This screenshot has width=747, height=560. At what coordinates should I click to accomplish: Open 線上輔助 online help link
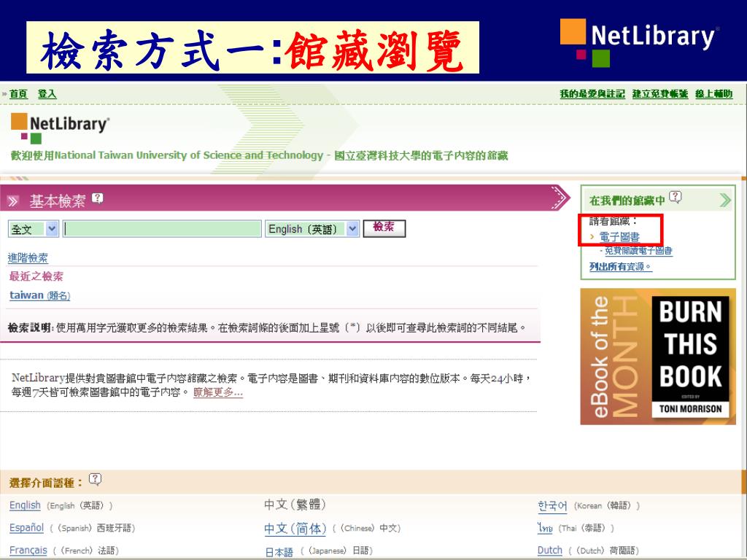[x=713, y=94]
